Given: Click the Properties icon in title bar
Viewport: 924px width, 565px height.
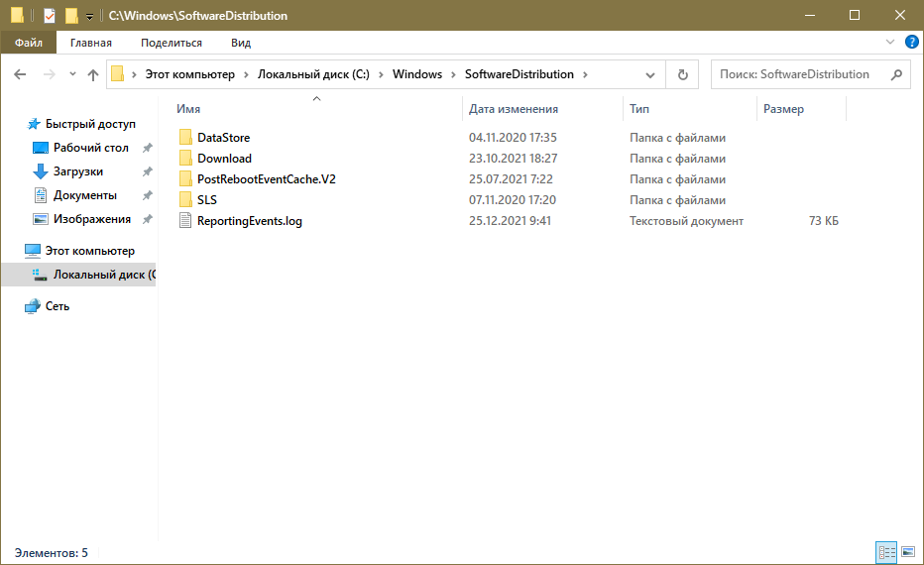Looking at the screenshot, I should pos(49,16).
